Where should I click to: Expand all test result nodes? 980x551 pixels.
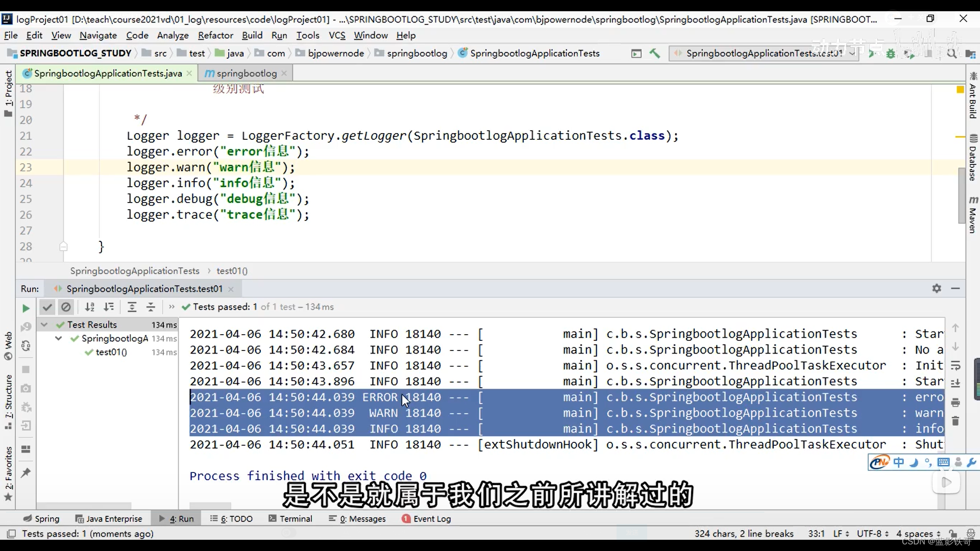point(132,307)
